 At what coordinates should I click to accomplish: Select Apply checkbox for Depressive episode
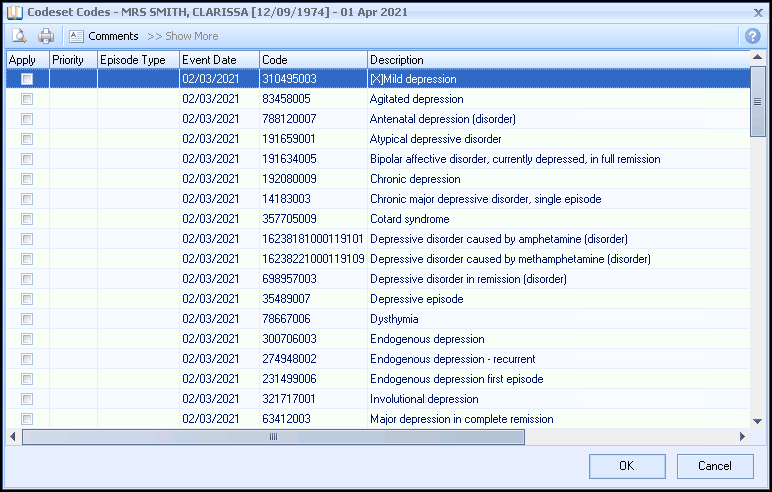click(x=27, y=299)
